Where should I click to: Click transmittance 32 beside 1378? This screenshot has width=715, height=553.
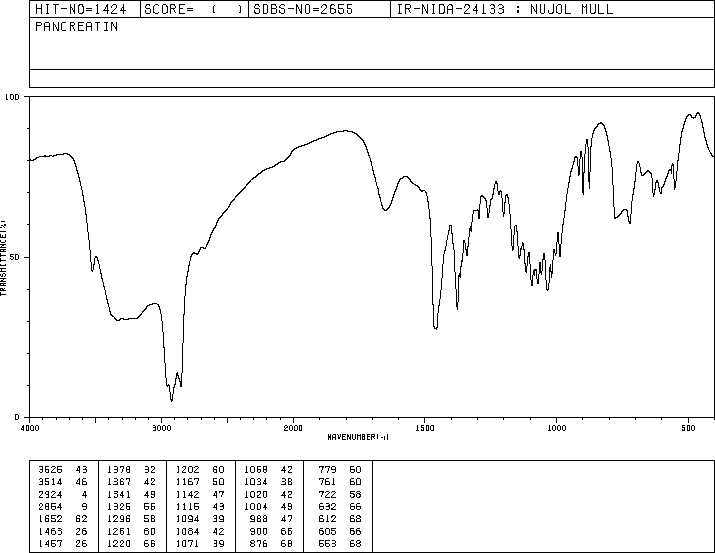150,470
